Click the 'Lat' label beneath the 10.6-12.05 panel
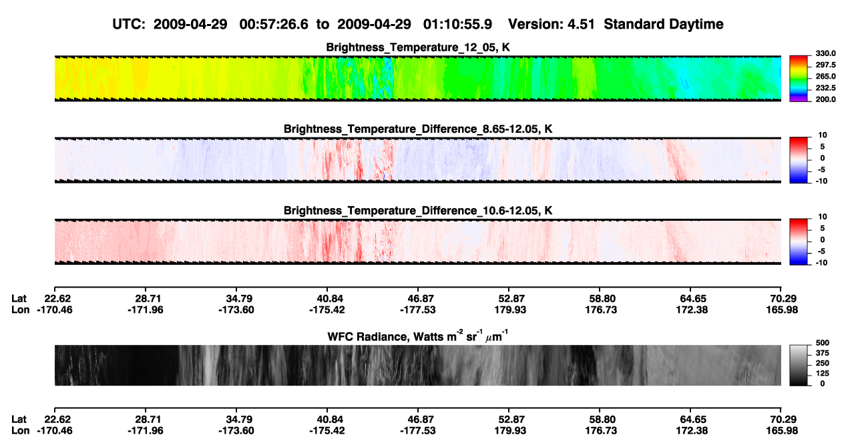Image resolution: width=868 pixels, height=445 pixels. [x=19, y=298]
